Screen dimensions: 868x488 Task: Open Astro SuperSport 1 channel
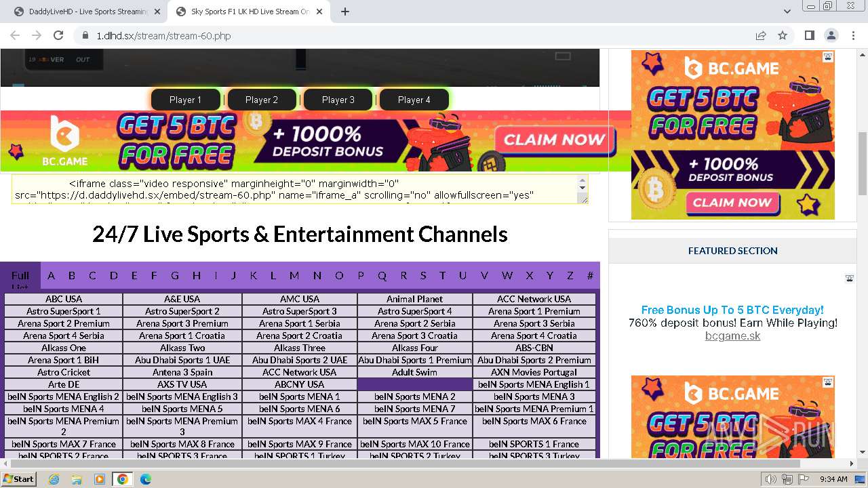click(x=64, y=311)
